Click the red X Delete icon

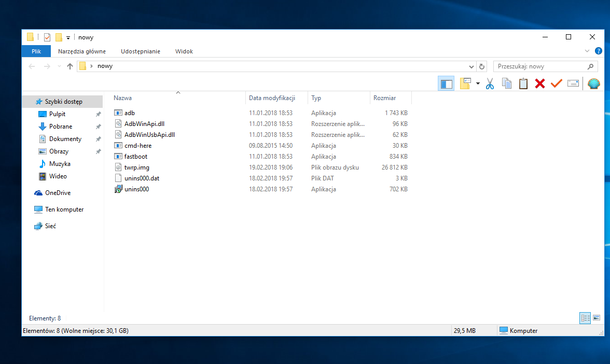pos(540,83)
